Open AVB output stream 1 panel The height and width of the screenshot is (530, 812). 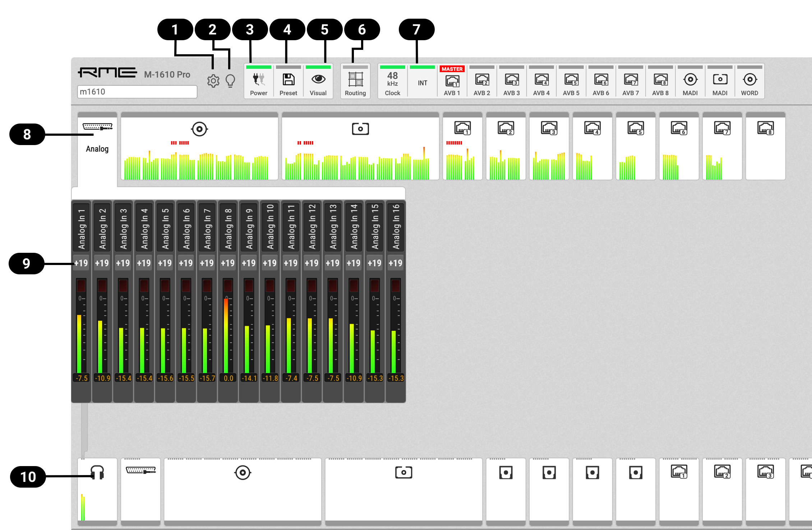(679, 492)
